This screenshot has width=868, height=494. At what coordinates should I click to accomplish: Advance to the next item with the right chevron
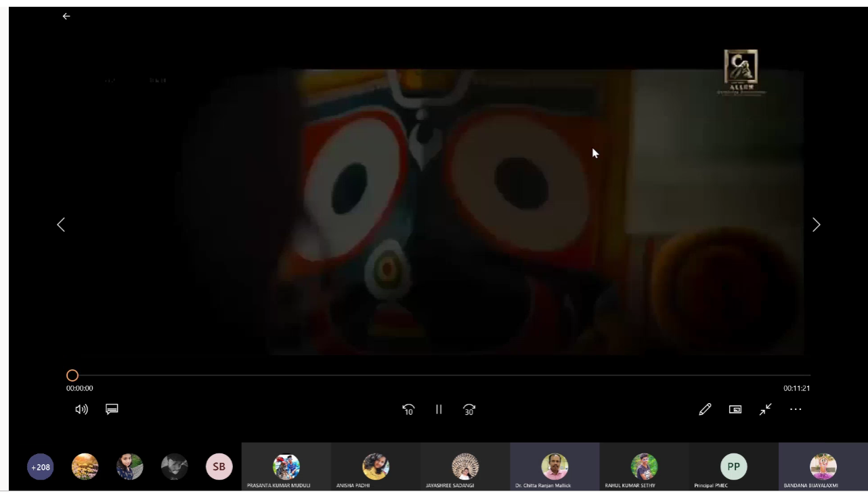tap(816, 224)
